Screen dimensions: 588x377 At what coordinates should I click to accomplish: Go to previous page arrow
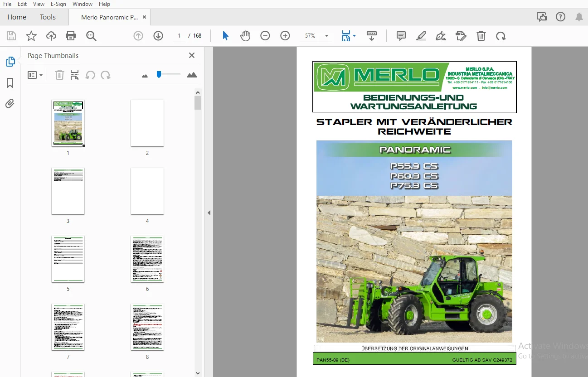(x=138, y=36)
